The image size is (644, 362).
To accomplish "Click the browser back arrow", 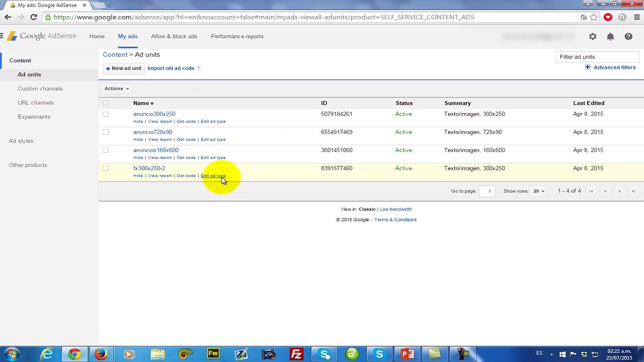I will (8, 17).
